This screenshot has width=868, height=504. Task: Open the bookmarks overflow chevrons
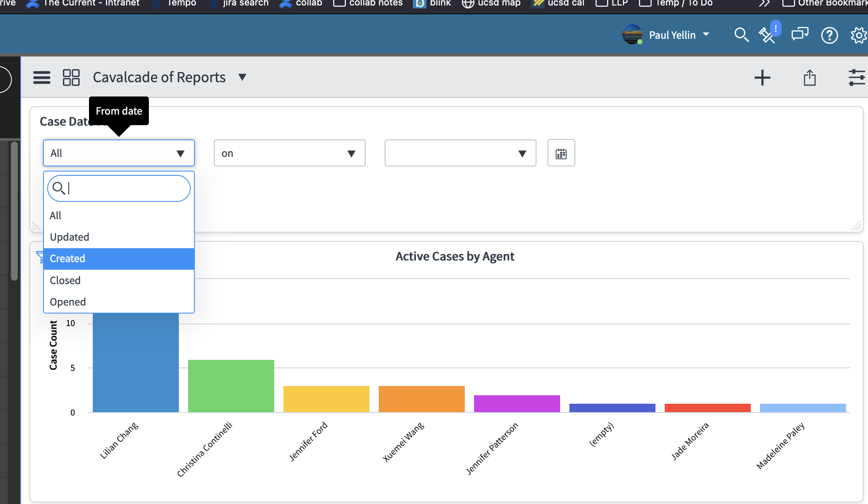[764, 3]
